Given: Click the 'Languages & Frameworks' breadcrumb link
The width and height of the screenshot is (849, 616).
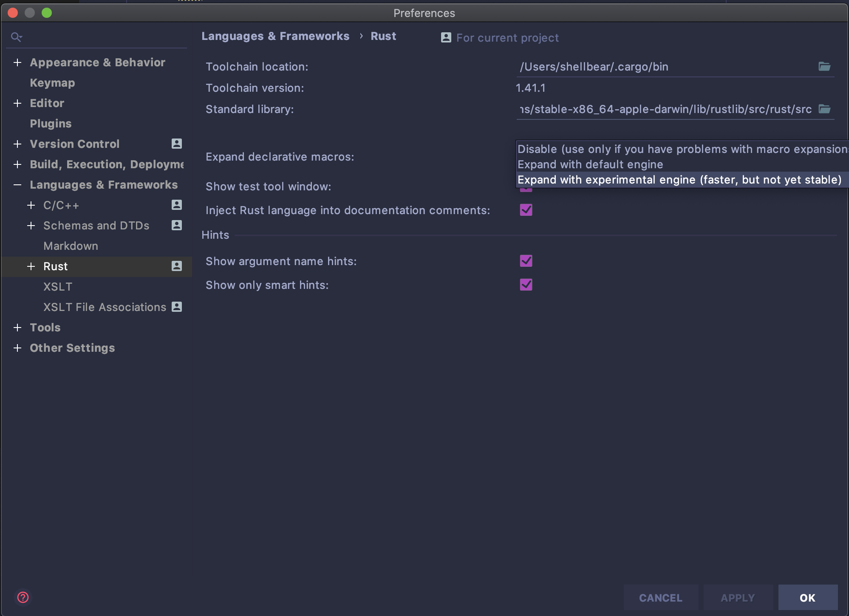Looking at the screenshot, I should point(275,36).
